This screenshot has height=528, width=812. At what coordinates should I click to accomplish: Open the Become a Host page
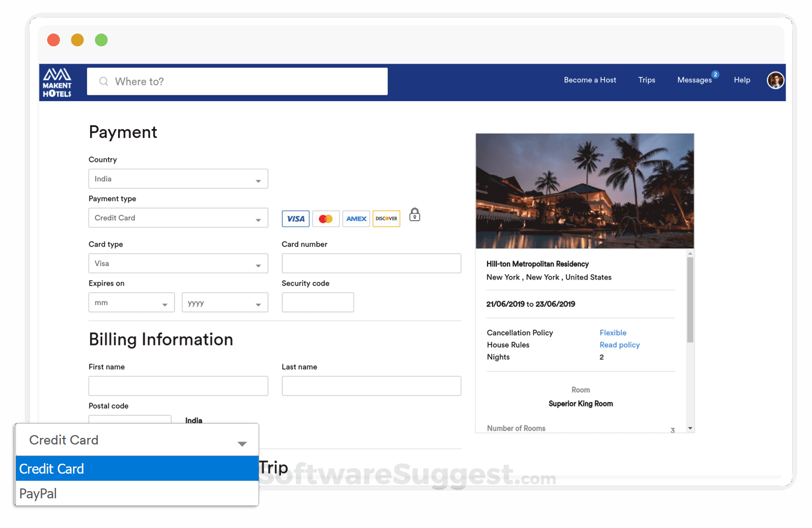coord(590,80)
